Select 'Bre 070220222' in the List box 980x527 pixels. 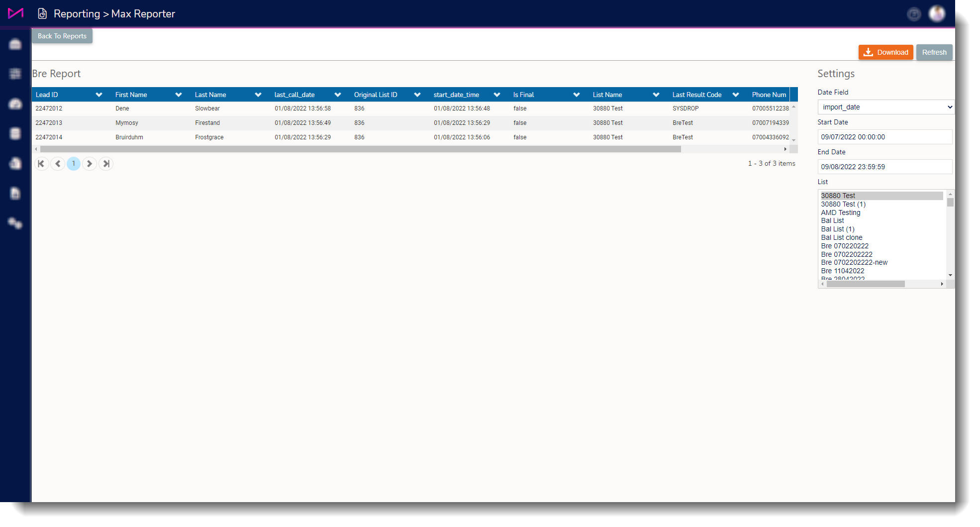882,246
